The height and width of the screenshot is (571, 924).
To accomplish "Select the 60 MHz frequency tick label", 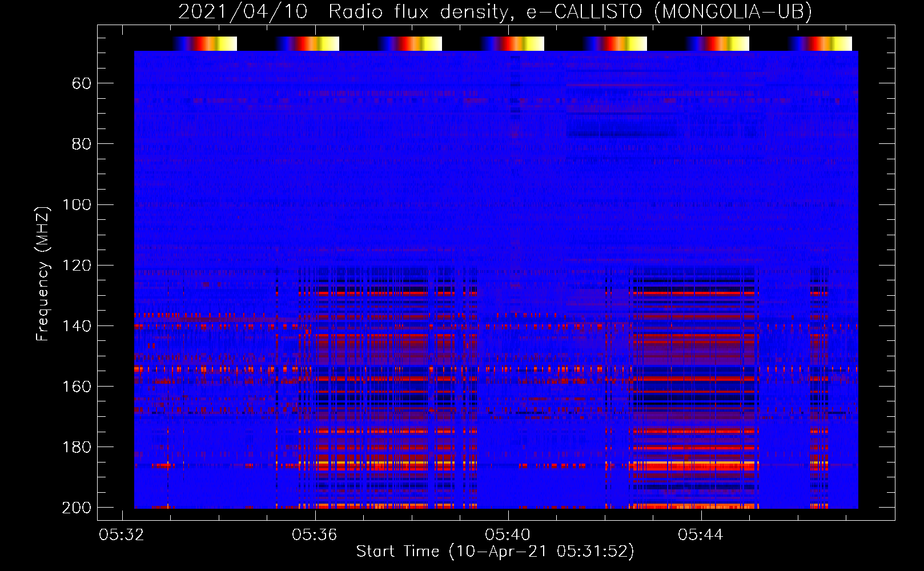I will [x=82, y=84].
